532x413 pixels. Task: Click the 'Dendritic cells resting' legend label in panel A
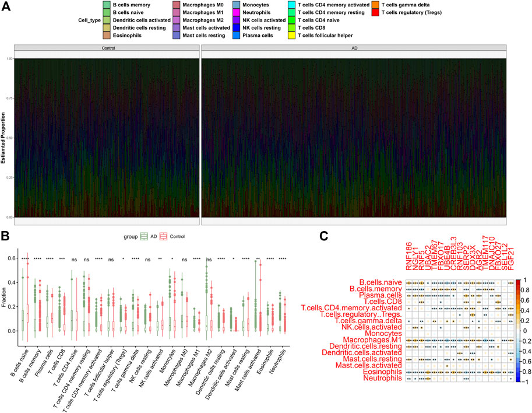coord(139,28)
